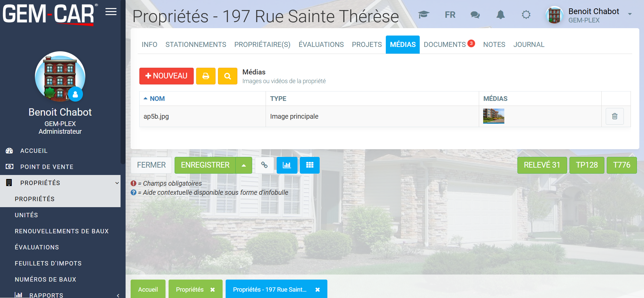644x298 pixels.
Task: Open the Benoit Chabot user dropdown
Action: click(630, 14)
